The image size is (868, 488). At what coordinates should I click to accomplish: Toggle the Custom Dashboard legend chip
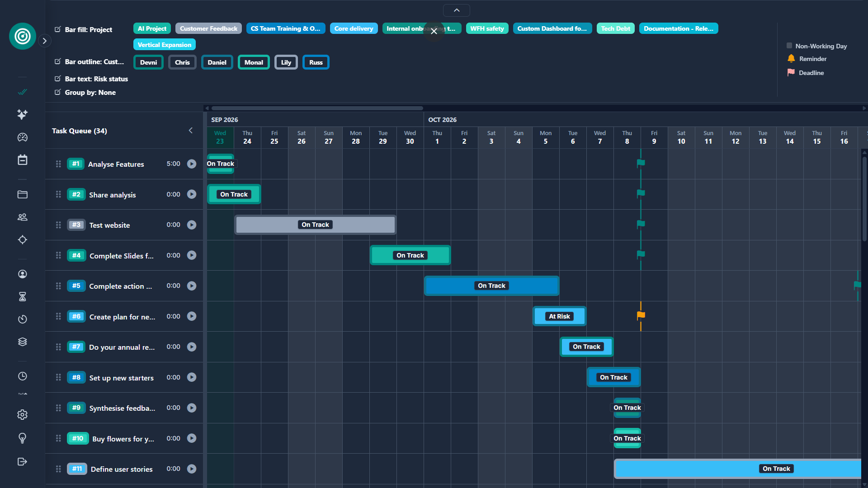pyautogui.click(x=552, y=28)
